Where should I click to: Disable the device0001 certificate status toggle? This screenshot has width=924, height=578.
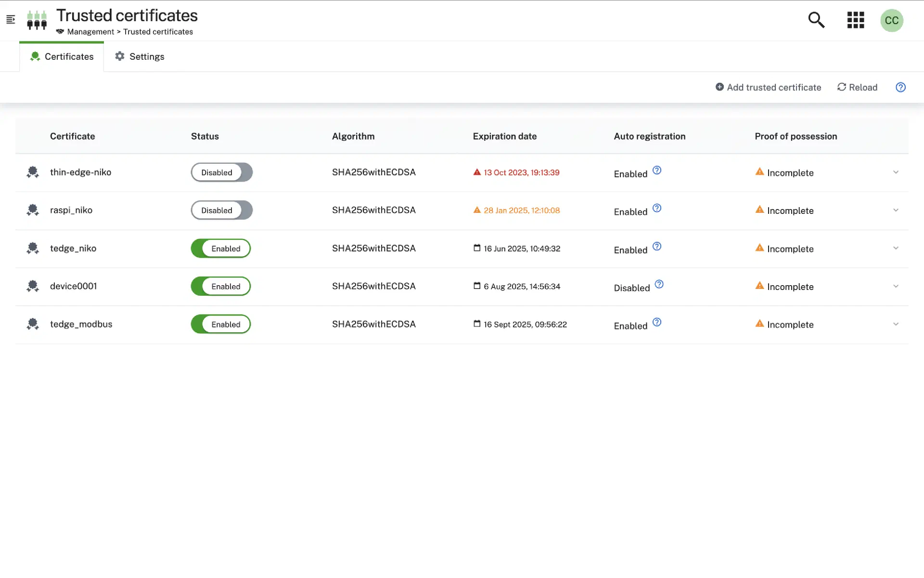221,286
